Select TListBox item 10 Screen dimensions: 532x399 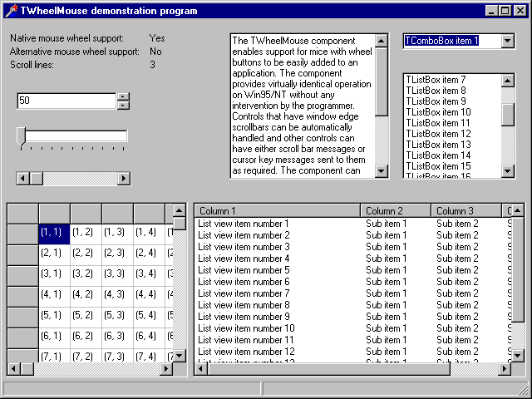pyautogui.click(x=452, y=112)
